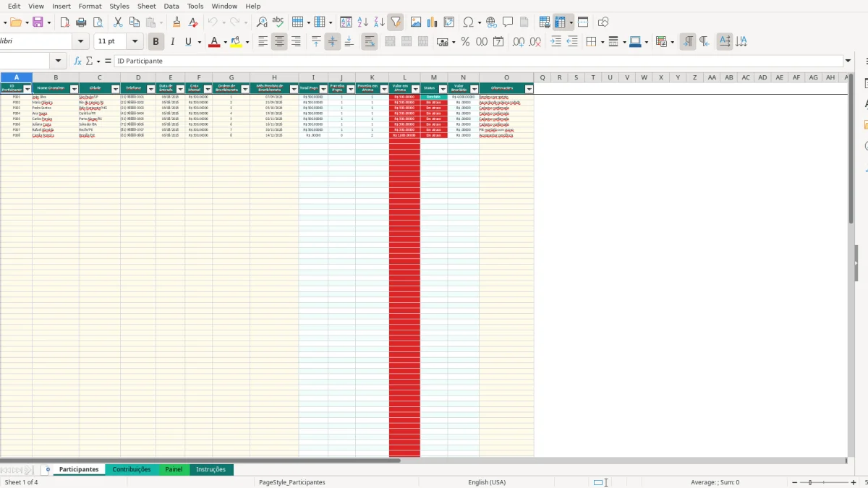This screenshot has width=868, height=488.
Task: Click the zoom slider in status bar
Action: tap(824, 482)
